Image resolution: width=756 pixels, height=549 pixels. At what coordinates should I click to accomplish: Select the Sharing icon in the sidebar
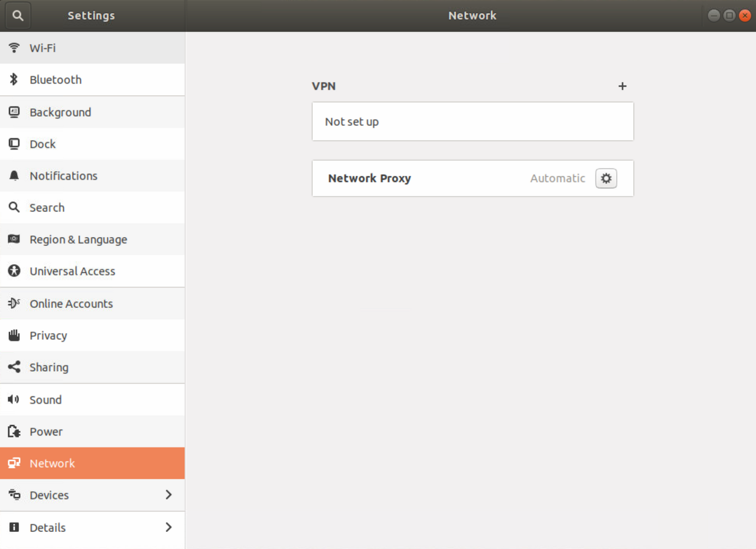14,367
